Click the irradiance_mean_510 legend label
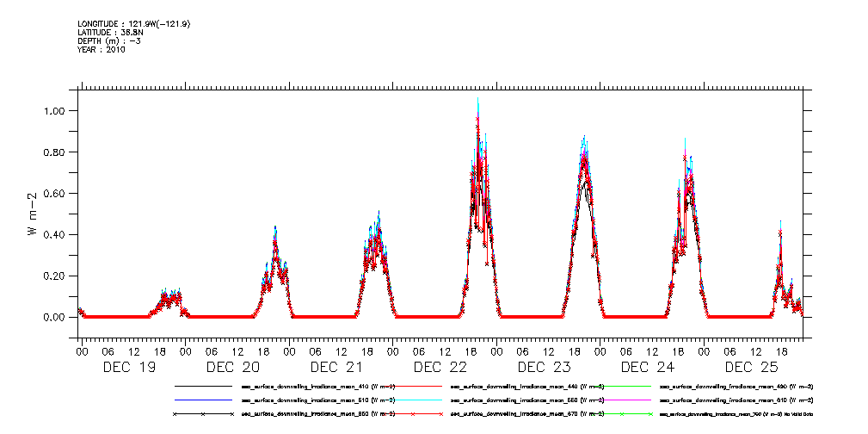Image resolution: width=868 pixels, height=434 pixels. click(x=317, y=400)
